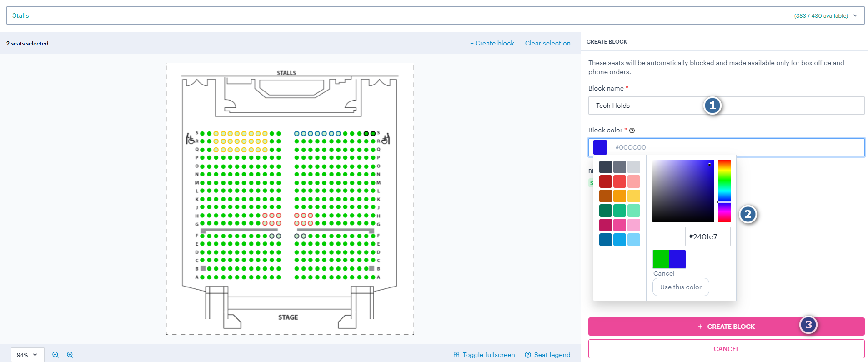Click the Use this color button
The width and height of the screenshot is (868, 362).
pyautogui.click(x=681, y=287)
